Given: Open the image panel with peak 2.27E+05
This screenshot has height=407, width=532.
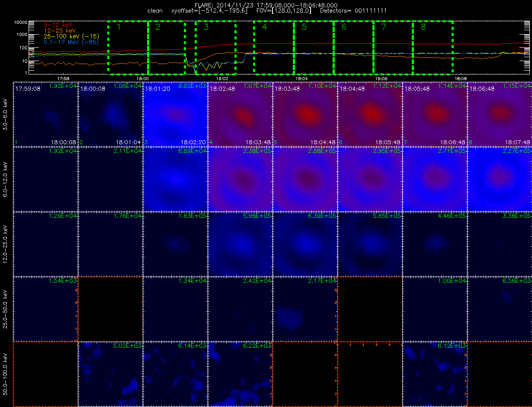Looking at the screenshot, I should pos(500,178).
